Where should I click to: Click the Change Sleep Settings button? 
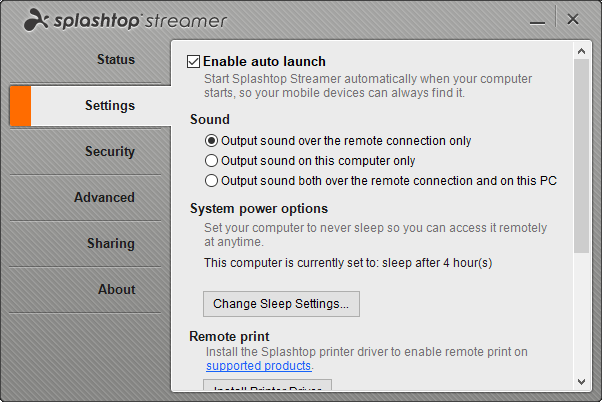pyautogui.click(x=281, y=303)
